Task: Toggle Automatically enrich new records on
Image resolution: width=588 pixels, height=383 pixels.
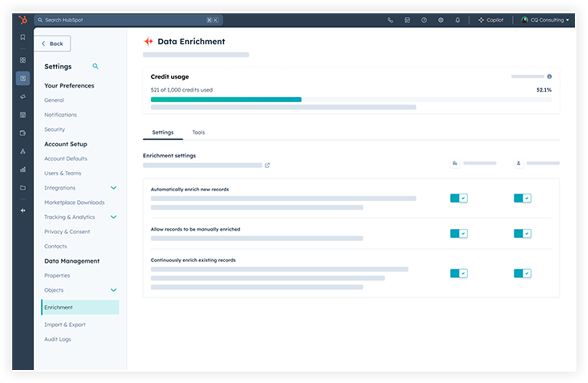Action: point(459,198)
